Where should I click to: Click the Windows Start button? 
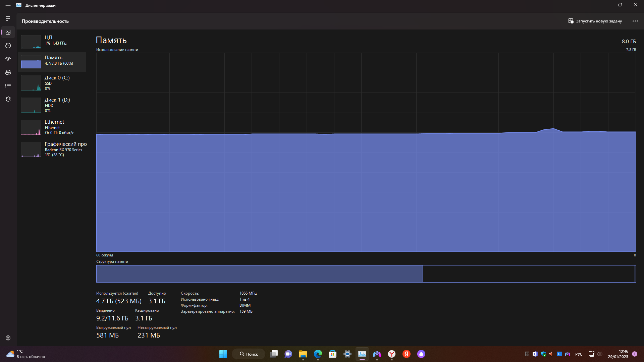point(223,354)
